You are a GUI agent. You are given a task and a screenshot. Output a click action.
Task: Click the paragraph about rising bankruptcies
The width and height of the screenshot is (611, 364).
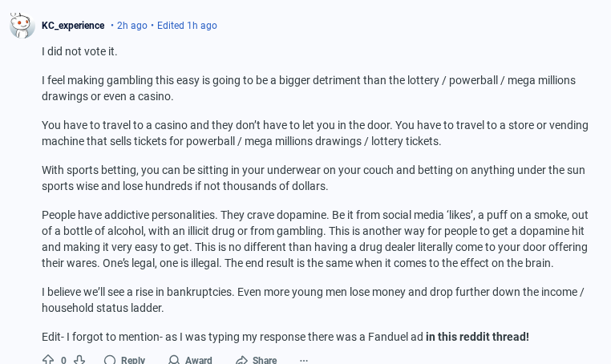coord(313,300)
